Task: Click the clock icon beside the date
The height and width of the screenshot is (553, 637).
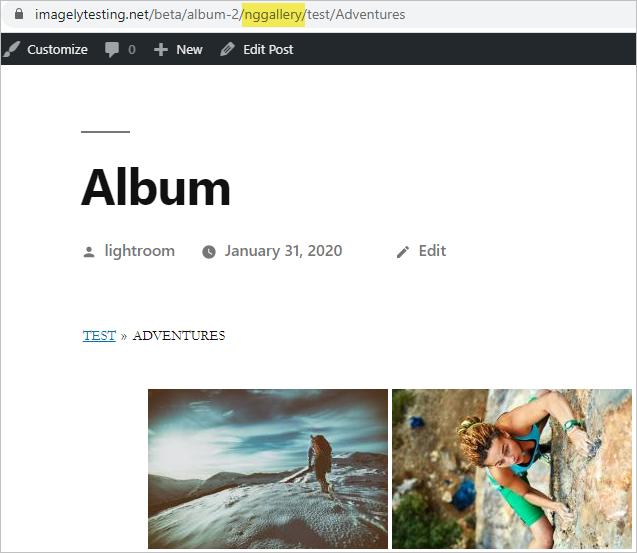Action: tap(209, 252)
